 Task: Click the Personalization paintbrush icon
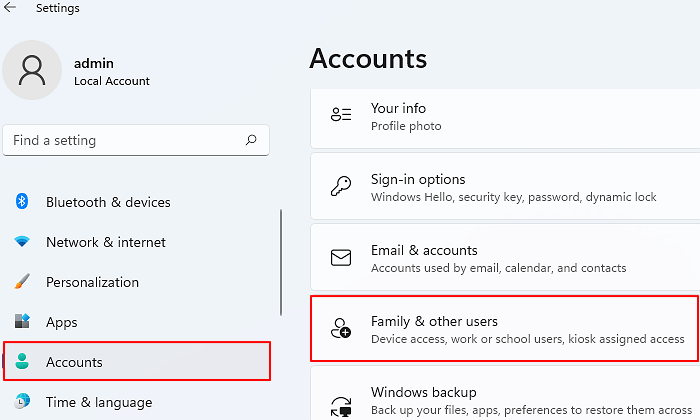coord(22,282)
